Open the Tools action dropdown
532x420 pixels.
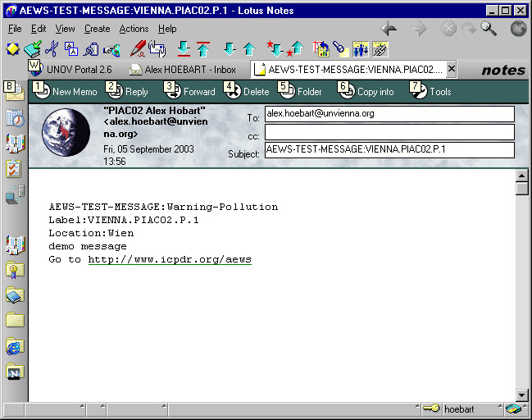(432, 91)
